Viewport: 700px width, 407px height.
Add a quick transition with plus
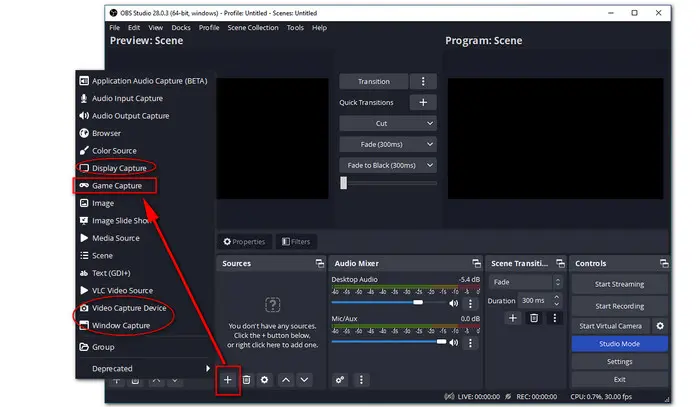point(423,102)
